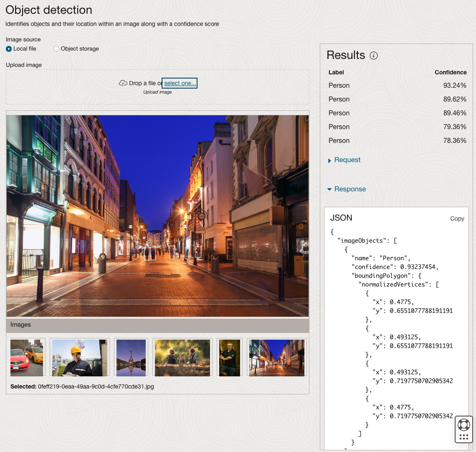476x452 pixels.
Task: Choose the worker in hard hat thumbnail
Action: [79, 358]
